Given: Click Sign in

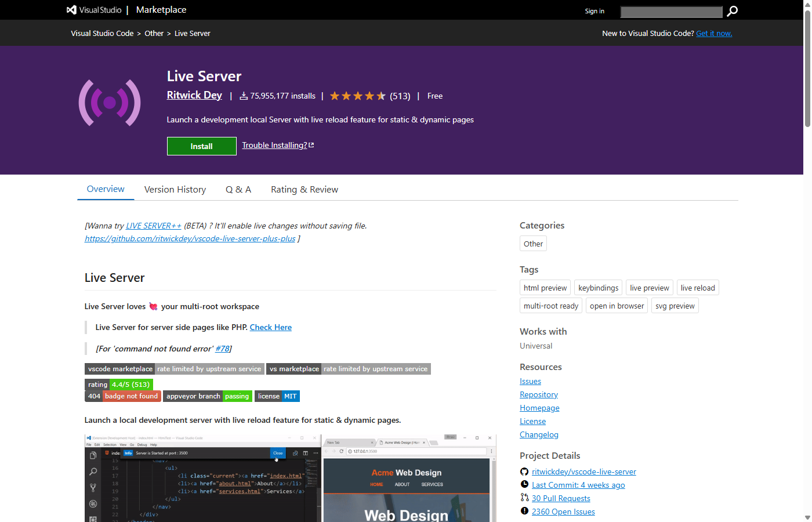Looking at the screenshot, I should 594,11.
